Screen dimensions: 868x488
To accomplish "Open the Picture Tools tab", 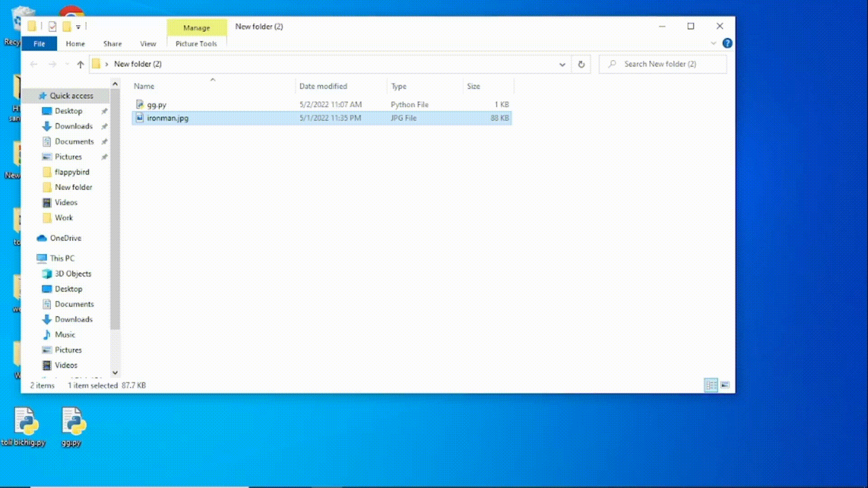I will point(196,44).
